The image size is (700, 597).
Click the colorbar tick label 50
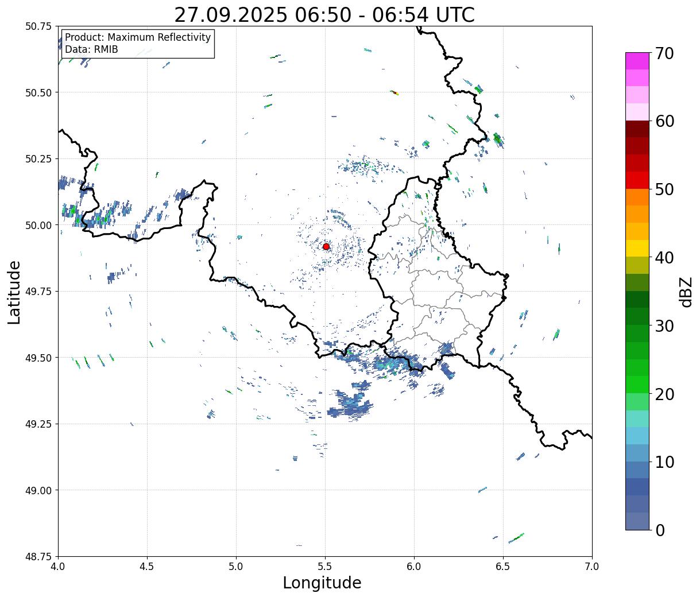click(664, 189)
